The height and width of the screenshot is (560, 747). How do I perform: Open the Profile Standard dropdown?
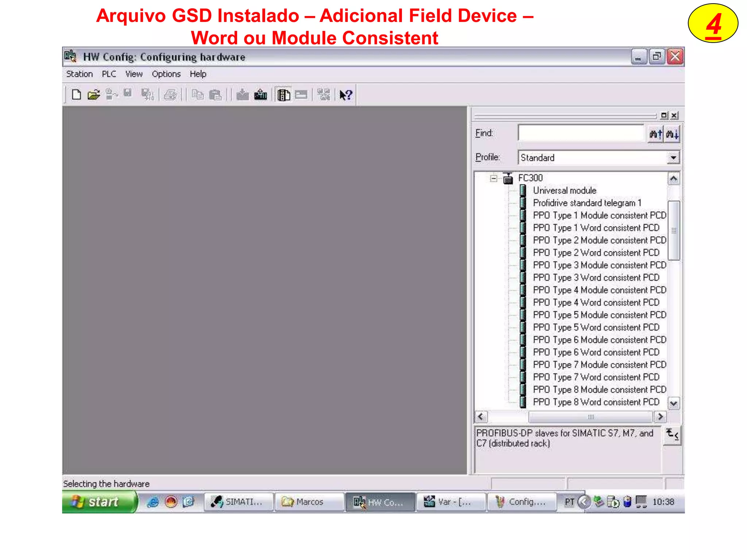point(673,157)
